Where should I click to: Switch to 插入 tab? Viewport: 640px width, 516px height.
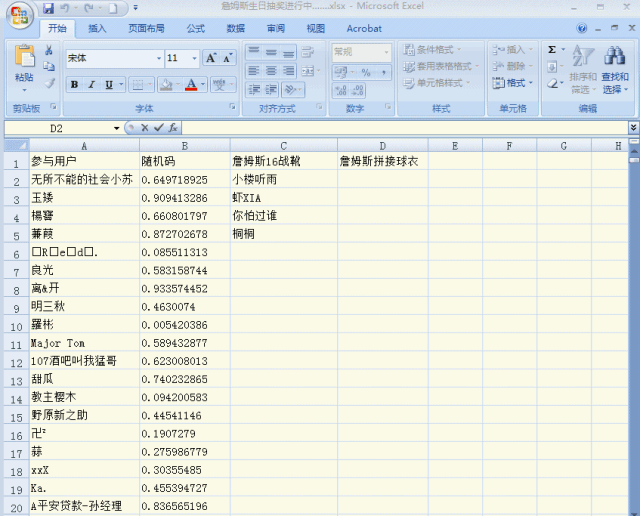tap(97, 28)
